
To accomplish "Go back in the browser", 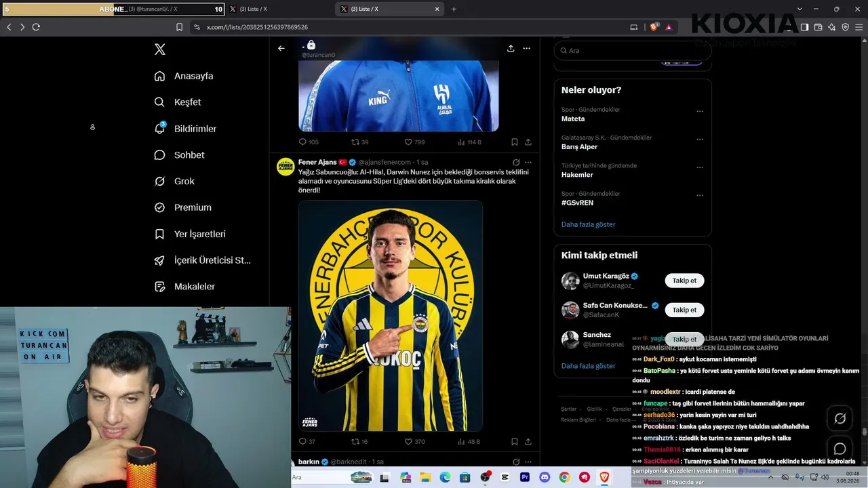I will pos(9,27).
